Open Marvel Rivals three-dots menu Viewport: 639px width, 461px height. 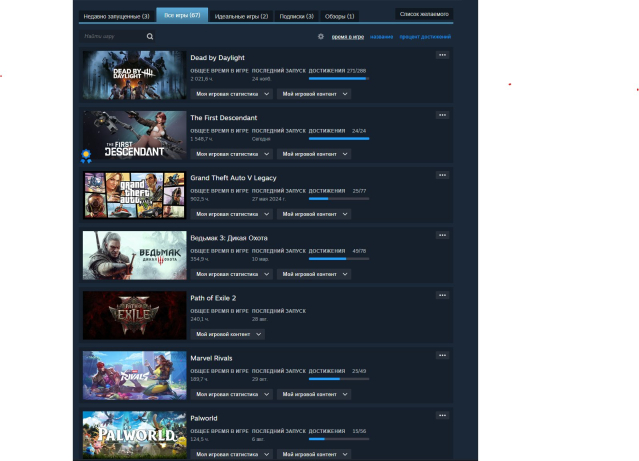pyautogui.click(x=442, y=355)
